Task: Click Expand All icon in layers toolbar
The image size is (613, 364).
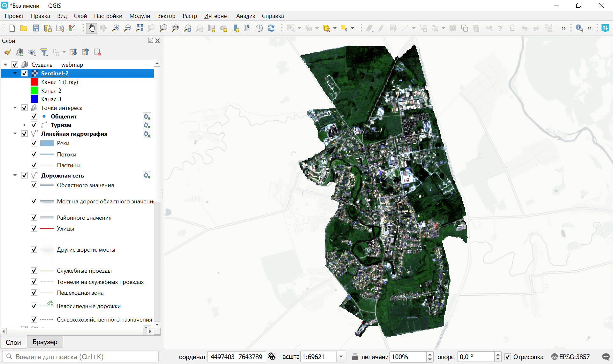Action: pyautogui.click(x=74, y=52)
